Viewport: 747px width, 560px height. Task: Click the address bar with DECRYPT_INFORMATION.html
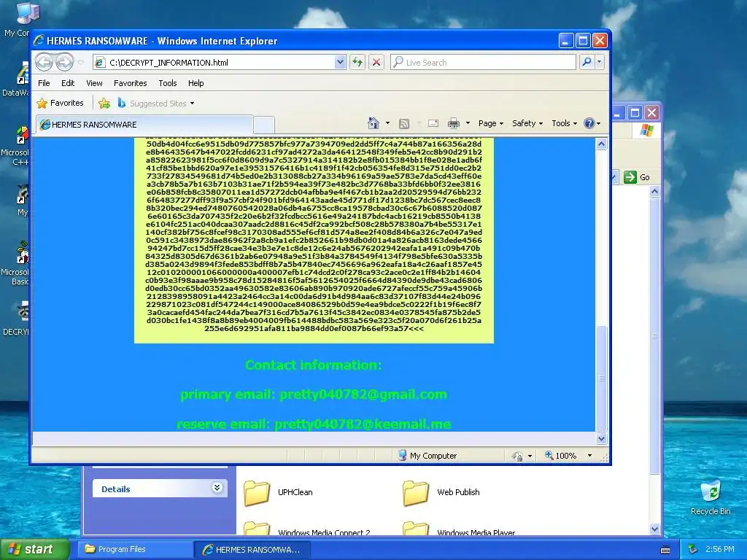tap(214, 63)
